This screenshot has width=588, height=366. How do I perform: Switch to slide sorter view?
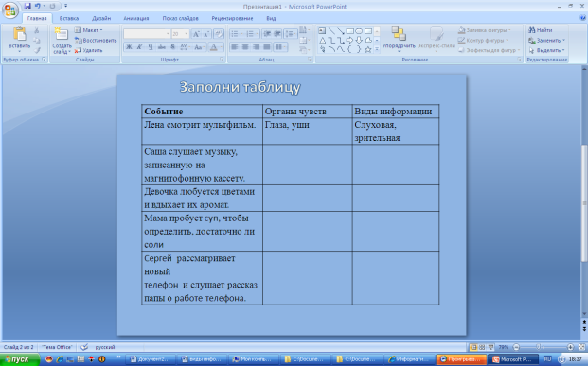click(482, 347)
